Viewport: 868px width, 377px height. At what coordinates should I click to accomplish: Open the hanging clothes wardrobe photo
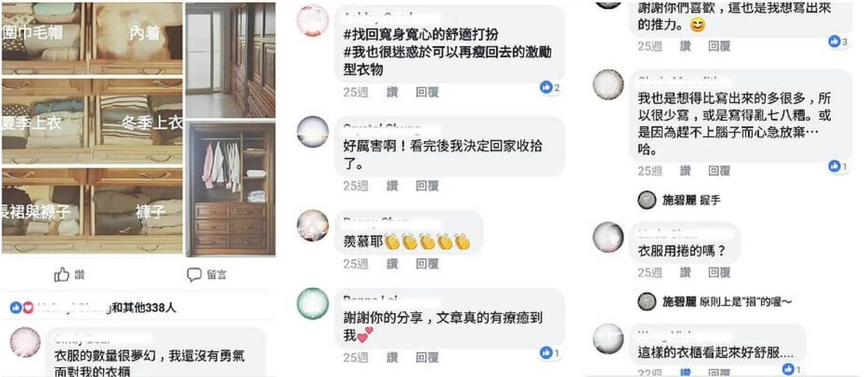click(x=231, y=189)
